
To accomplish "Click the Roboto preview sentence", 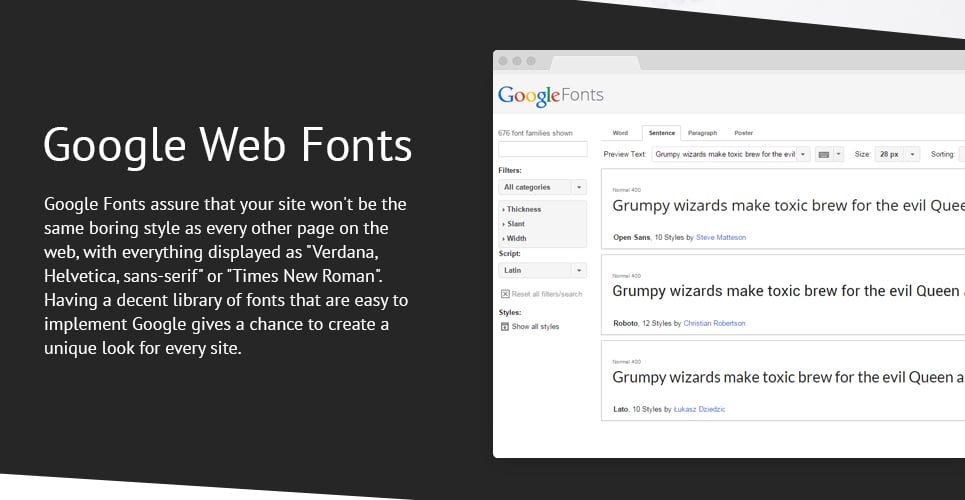I will coord(788,291).
